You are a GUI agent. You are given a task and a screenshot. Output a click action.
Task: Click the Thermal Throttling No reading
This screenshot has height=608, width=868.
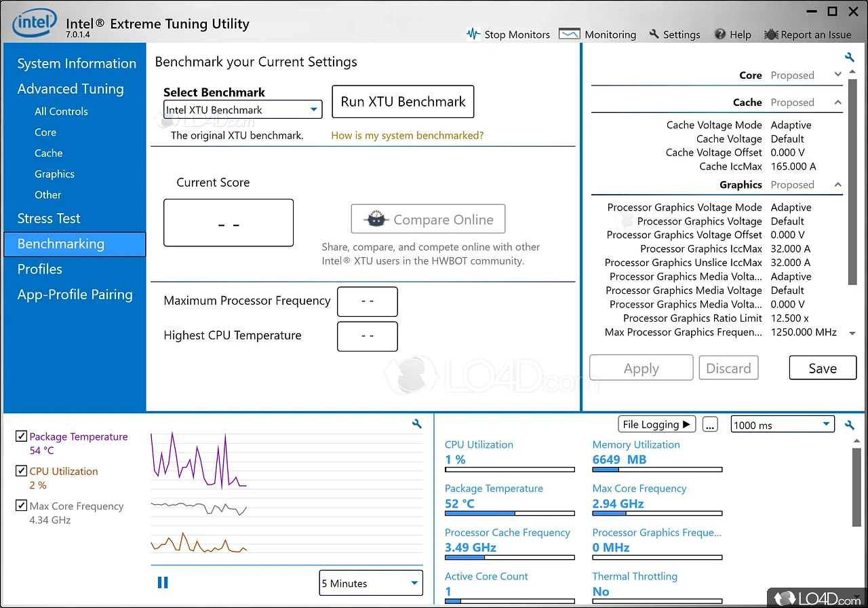point(601,592)
